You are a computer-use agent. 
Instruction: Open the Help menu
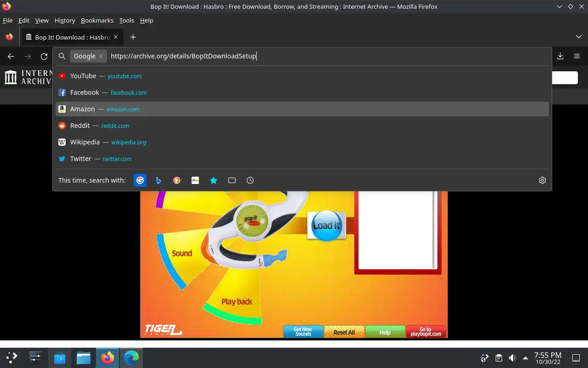point(147,20)
